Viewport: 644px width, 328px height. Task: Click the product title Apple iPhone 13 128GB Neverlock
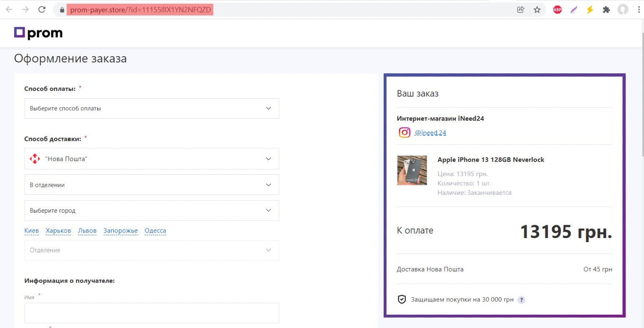click(491, 160)
